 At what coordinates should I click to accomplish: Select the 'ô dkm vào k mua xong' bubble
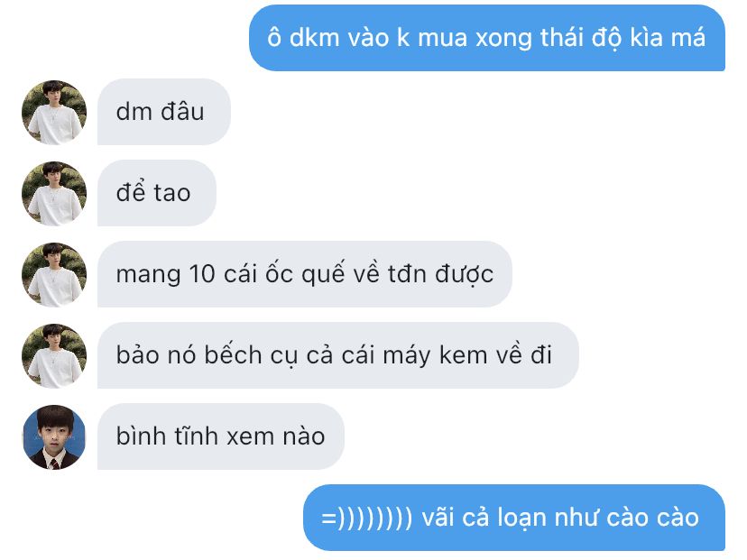[487, 38]
